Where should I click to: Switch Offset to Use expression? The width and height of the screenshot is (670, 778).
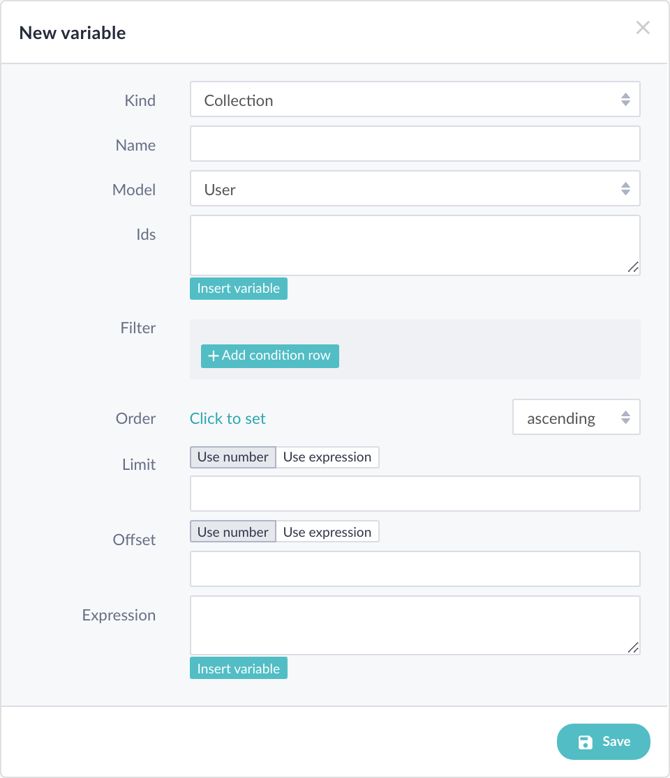327,532
